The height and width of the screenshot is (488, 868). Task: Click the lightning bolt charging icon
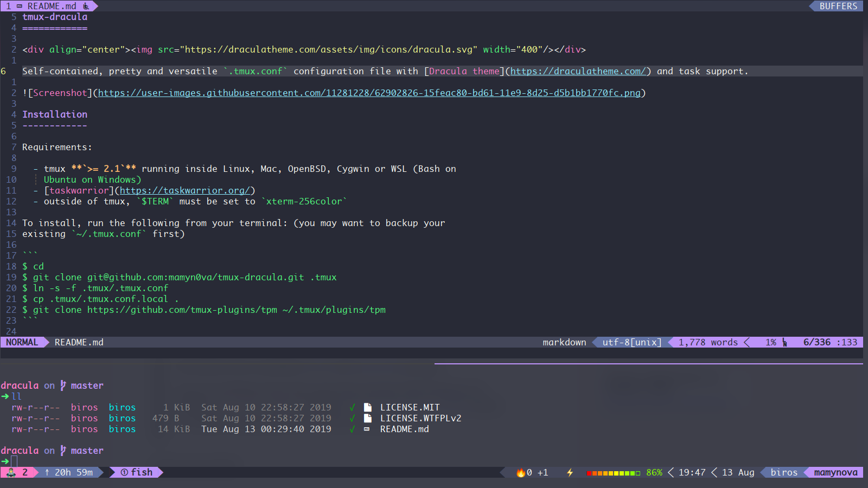[x=570, y=472]
